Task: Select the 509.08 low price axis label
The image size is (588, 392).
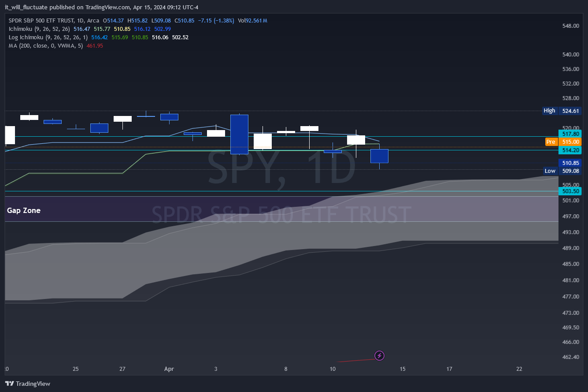Action: pyautogui.click(x=570, y=171)
